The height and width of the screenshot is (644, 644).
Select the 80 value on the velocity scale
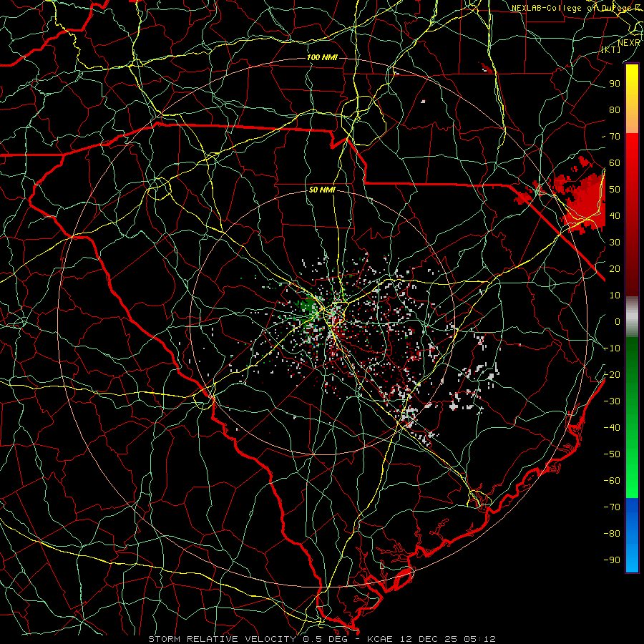pos(615,109)
